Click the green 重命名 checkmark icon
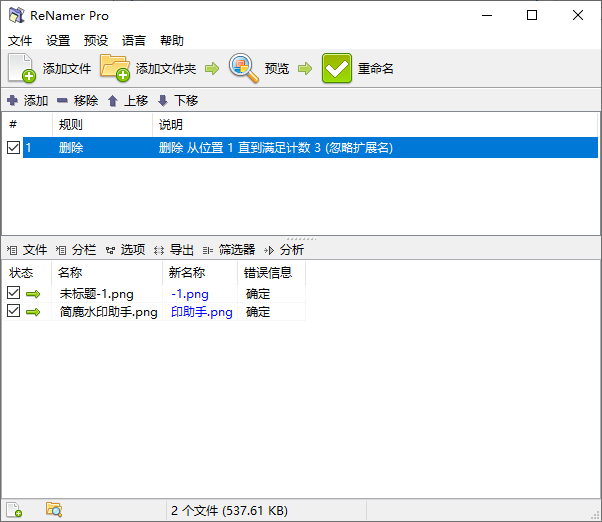602x522 pixels. (337, 68)
